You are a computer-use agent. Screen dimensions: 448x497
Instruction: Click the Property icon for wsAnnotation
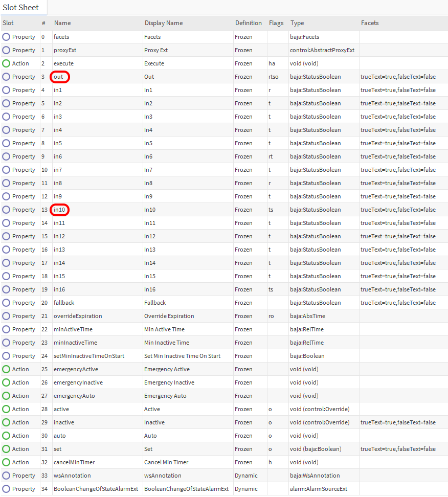click(6, 476)
